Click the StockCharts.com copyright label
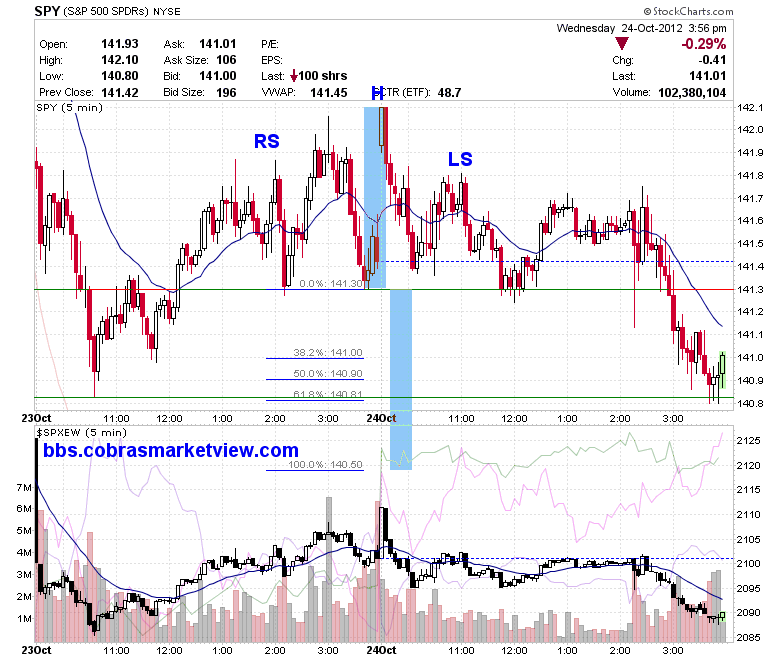This screenshot has height=659, width=780. [x=688, y=11]
